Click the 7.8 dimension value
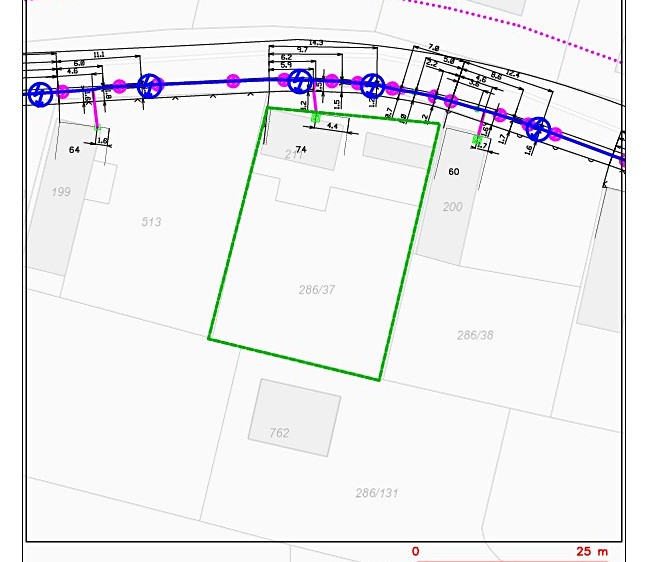 (433, 48)
